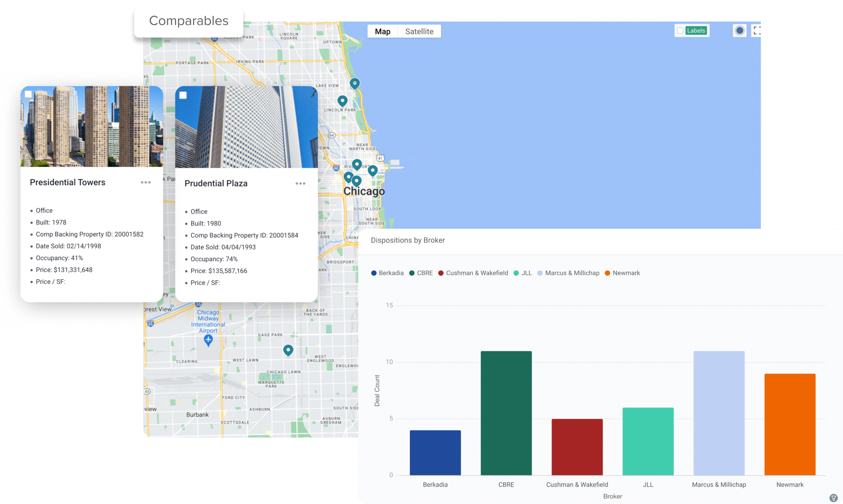Viewport: 843px width, 504px height.
Task: Hide the Newmark series via legend
Action: click(x=622, y=273)
